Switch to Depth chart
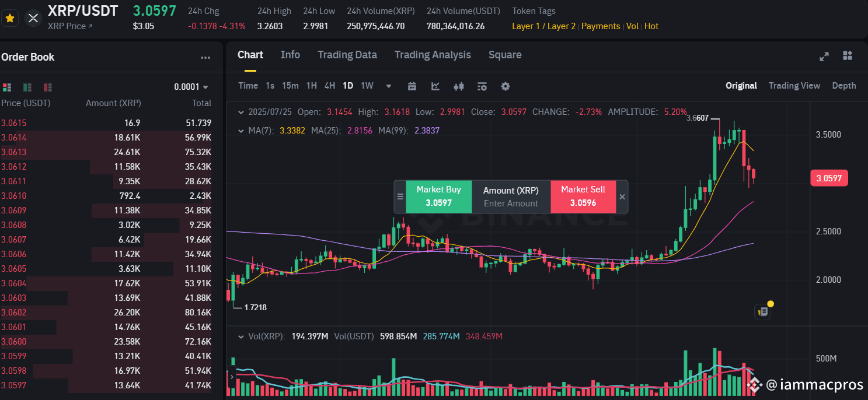868x400 pixels. 844,86
